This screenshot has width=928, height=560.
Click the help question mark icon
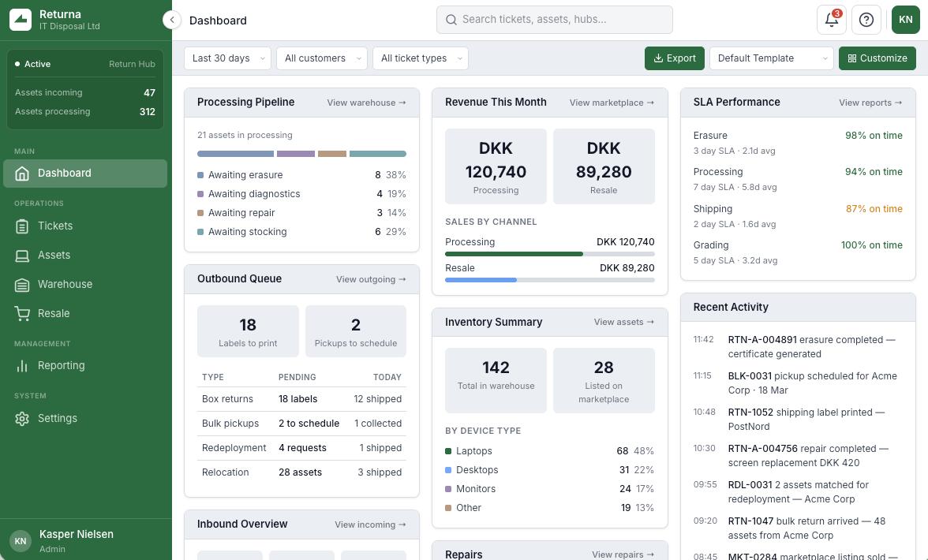point(866,20)
